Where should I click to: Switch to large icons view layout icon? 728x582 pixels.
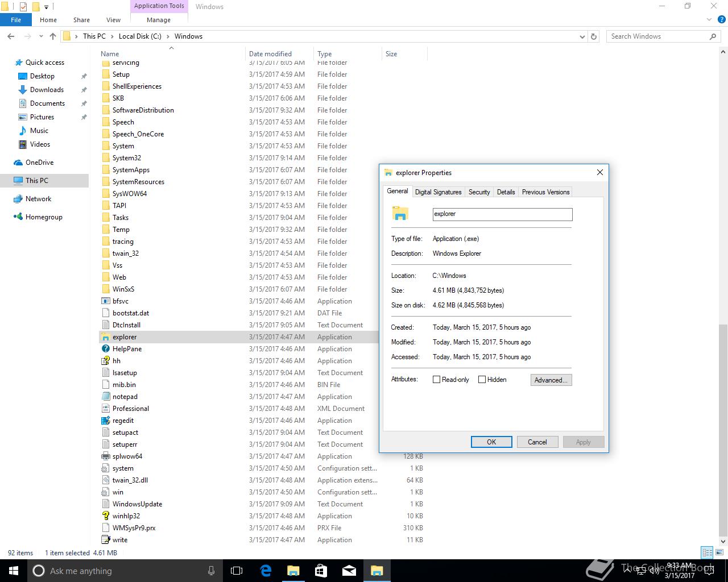pyautogui.click(x=719, y=552)
